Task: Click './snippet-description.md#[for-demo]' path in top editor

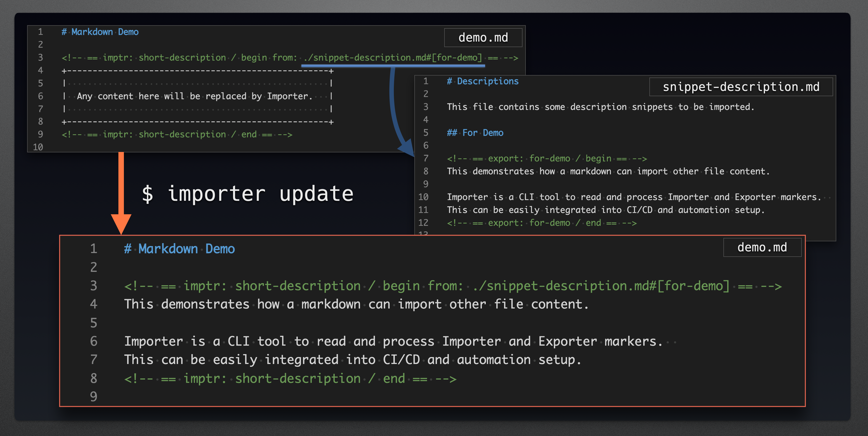Action: tap(393, 58)
